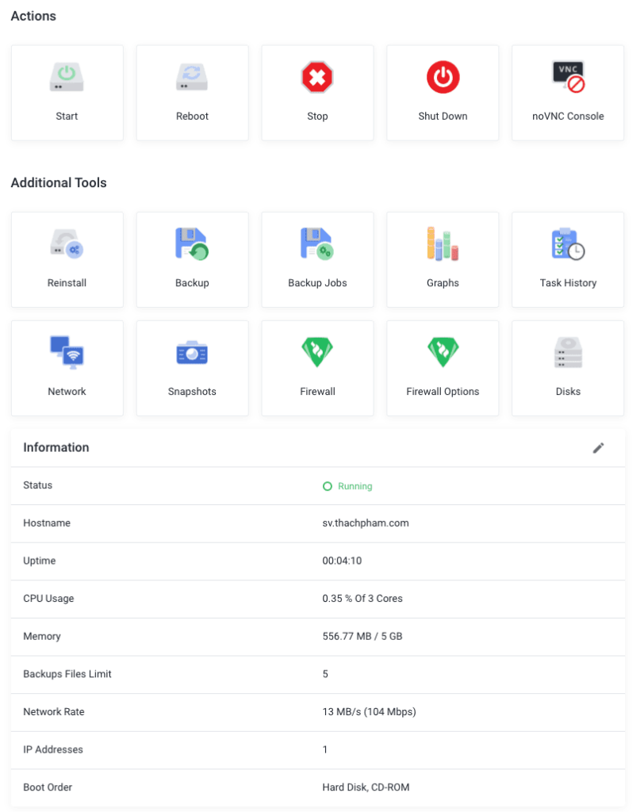
Task: Click the hostname sv.thachpham.com value
Action: 366,523
